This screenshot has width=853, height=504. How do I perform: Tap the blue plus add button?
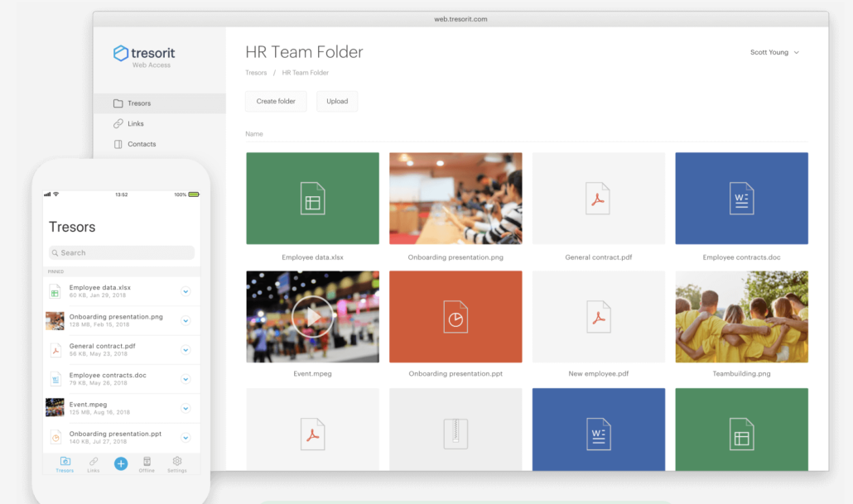(121, 463)
